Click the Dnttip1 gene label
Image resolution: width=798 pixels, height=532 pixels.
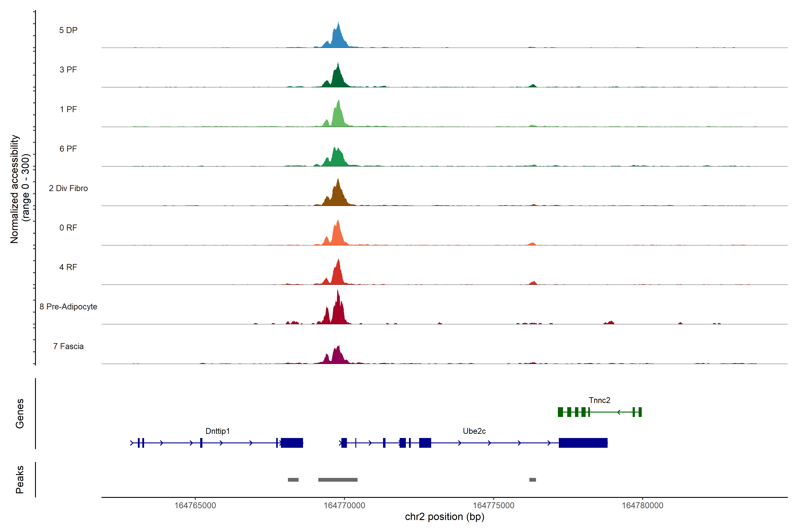pos(217,431)
